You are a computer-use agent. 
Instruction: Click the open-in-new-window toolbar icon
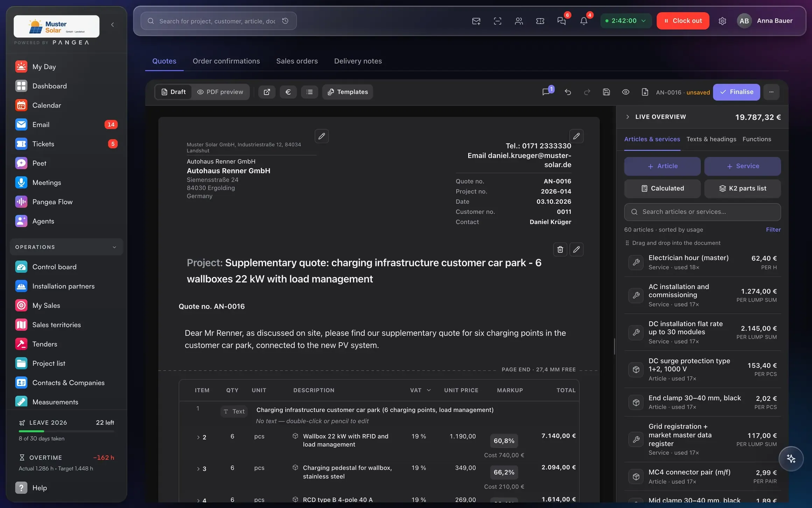pyautogui.click(x=267, y=92)
